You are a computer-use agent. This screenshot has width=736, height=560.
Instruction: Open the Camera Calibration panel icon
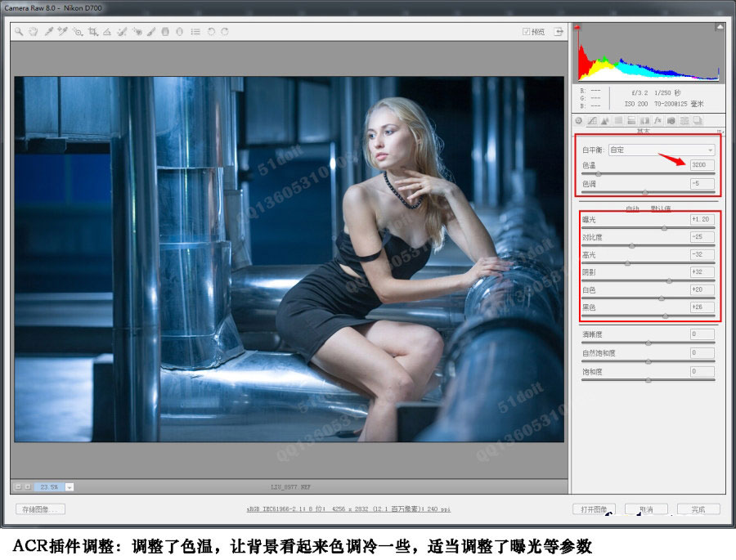point(670,120)
